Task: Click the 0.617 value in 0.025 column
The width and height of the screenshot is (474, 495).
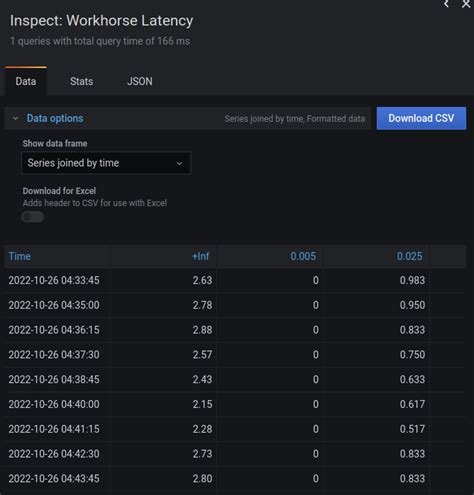Action: tap(412, 404)
